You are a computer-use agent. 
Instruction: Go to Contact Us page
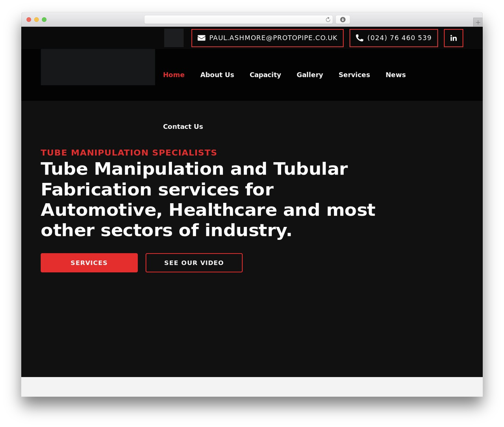(183, 126)
